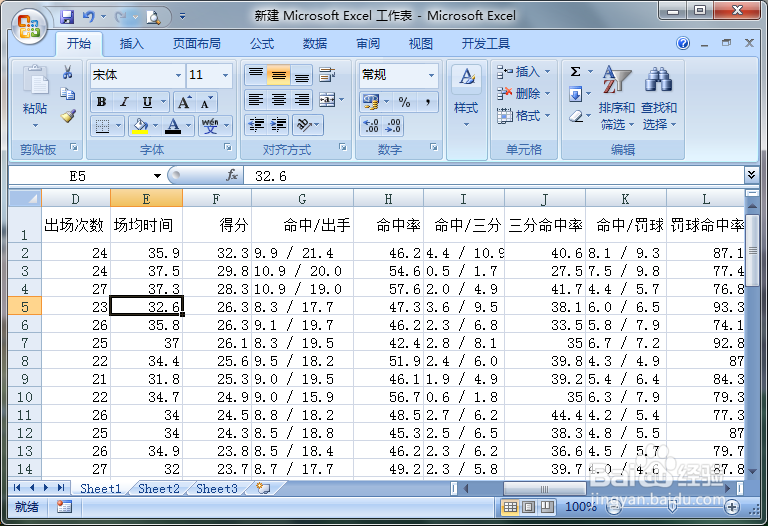The image size is (768, 526).
Task: Open the phonetic guide wén icon
Action: (x=210, y=126)
